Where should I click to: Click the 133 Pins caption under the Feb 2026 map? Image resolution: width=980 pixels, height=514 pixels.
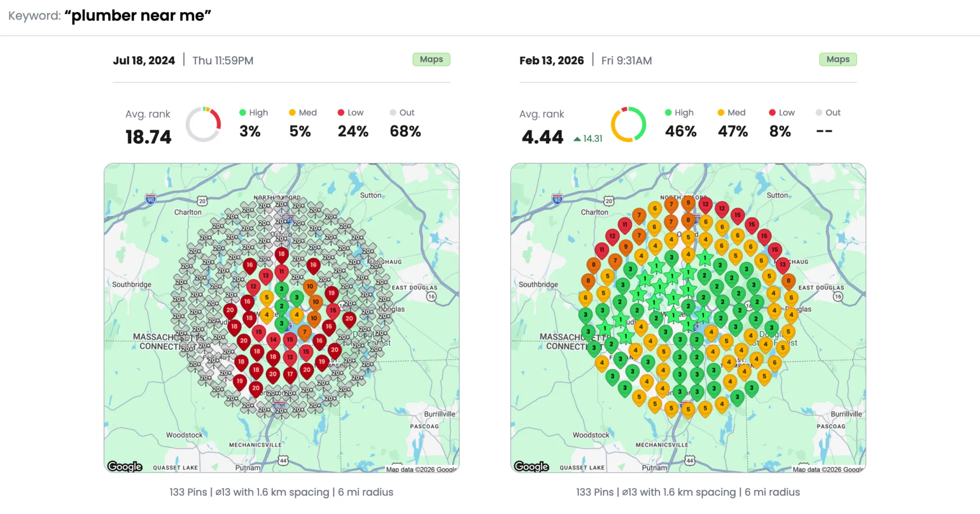(x=688, y=492)
